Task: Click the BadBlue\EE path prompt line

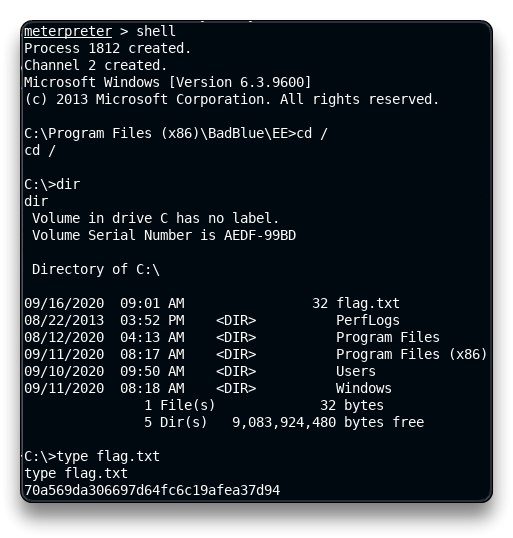Action: click(176, 133)
